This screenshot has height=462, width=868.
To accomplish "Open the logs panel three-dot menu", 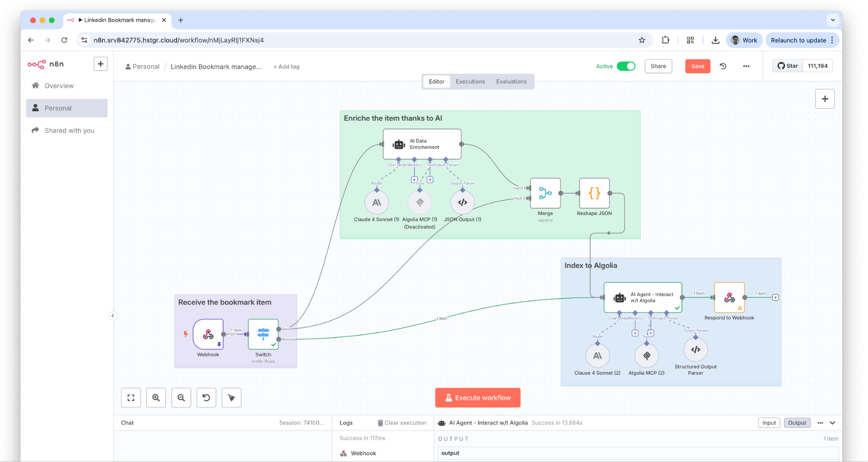I will (820, 423).
